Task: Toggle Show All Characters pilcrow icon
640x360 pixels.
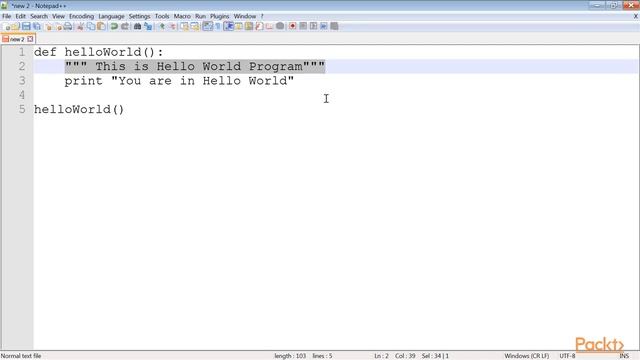Action: (x=218, y=27)
